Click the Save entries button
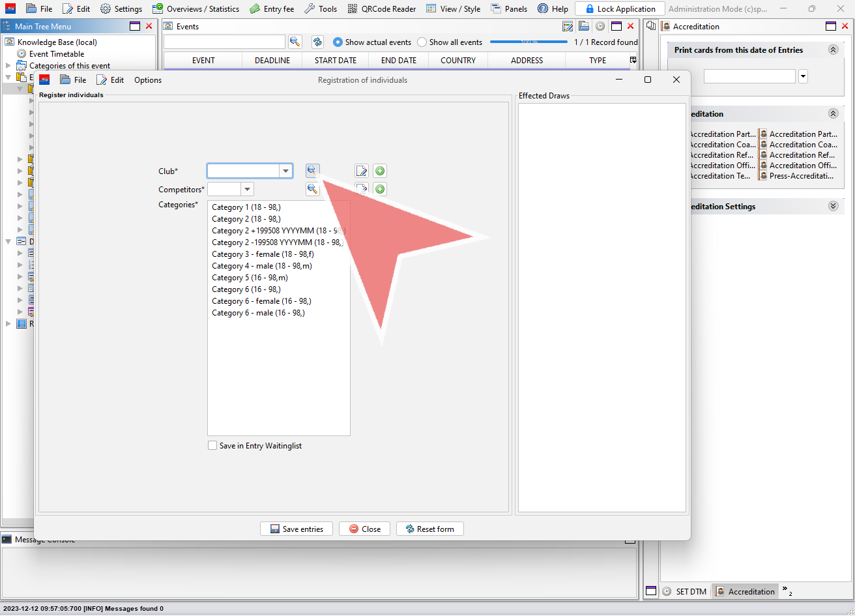The image size is (855, 616). pos(296,529)
